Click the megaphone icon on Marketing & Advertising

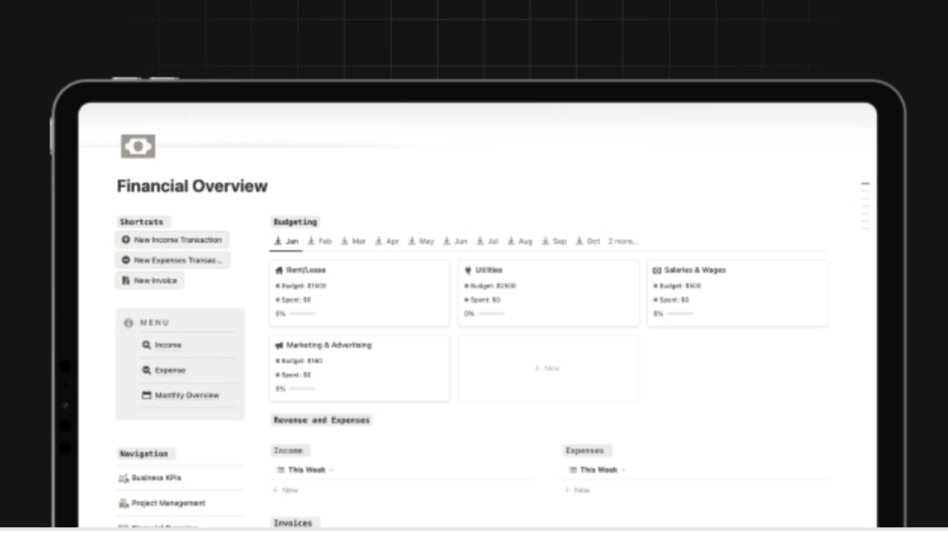pyautogui.click(x=279, y=345)
